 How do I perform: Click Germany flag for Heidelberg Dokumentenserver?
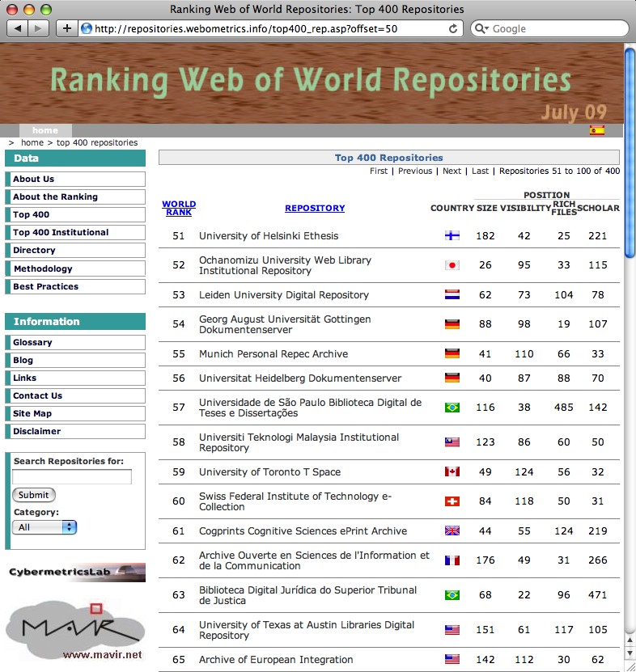452,378
